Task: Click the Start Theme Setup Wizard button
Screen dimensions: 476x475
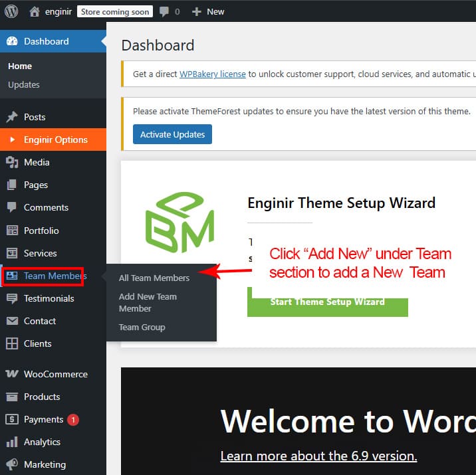Action: (x=327, y=302)
